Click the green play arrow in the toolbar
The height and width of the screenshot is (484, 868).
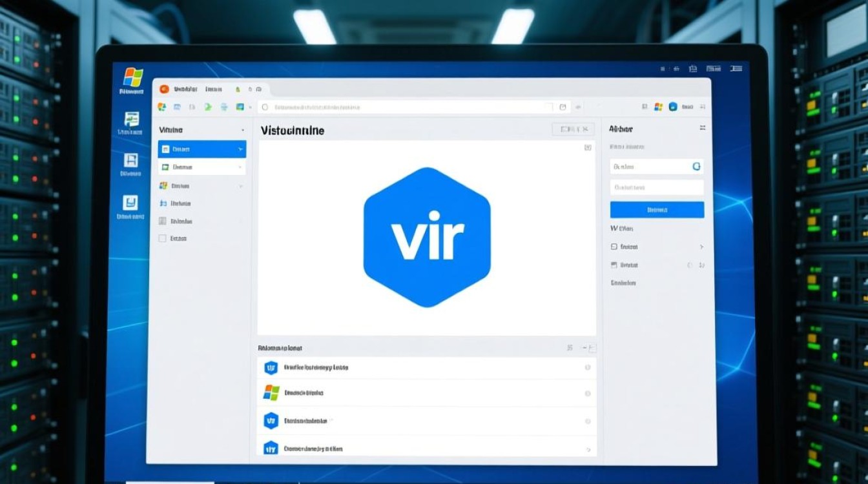point(208,107)
